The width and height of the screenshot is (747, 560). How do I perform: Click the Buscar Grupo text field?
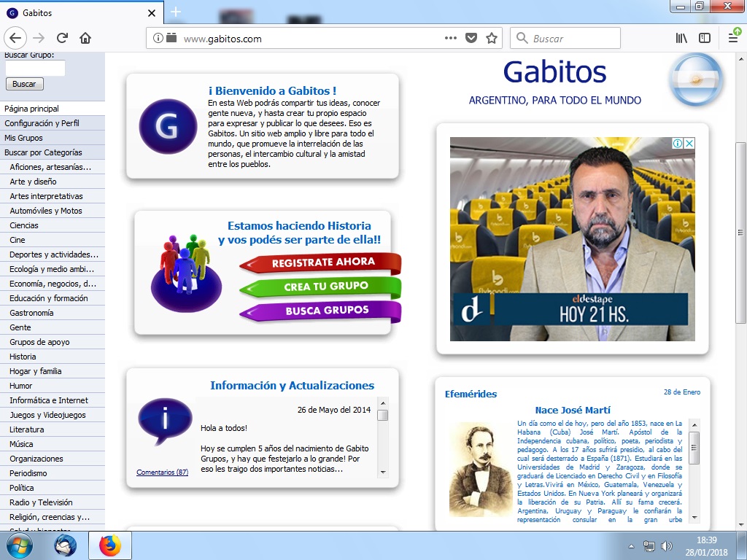click(35, 68)
